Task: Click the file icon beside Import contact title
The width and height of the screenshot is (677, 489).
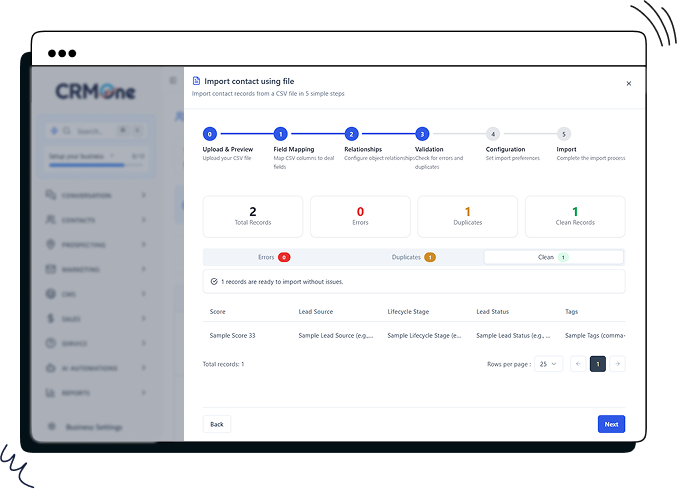Action: 197,81
